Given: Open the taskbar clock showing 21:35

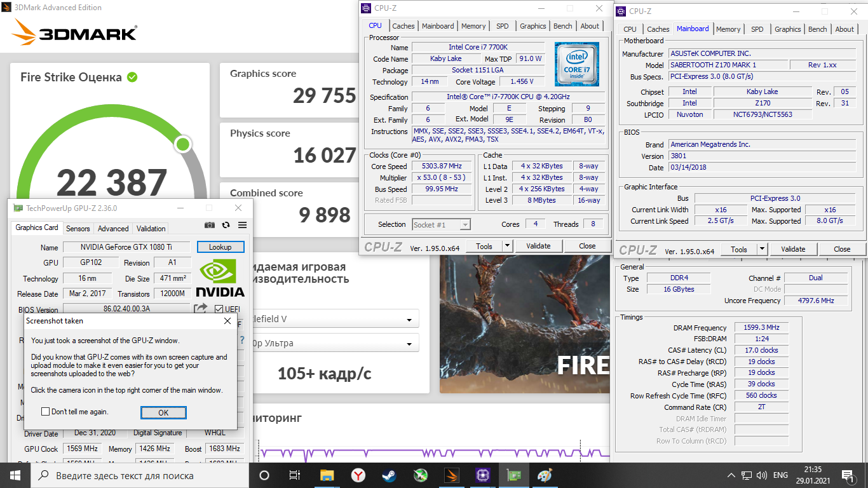Looking at the screenshot, I should (813, 475).
